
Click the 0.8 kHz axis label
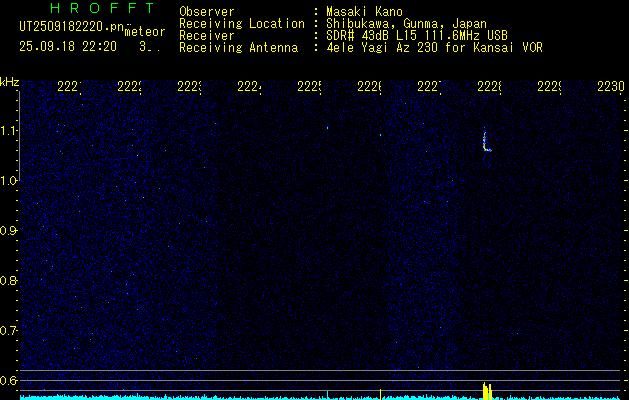[x=8, y=280]
